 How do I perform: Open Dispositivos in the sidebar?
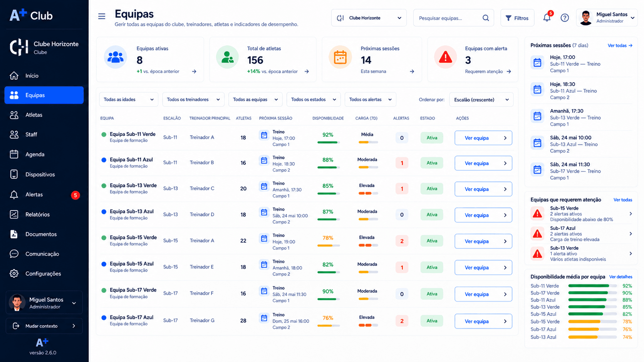44,174
